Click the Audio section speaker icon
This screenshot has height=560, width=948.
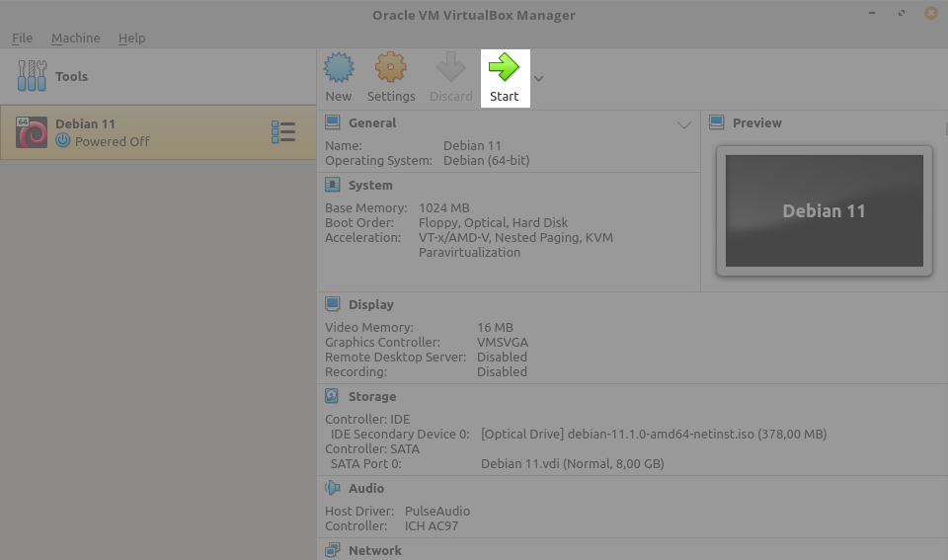333,488
